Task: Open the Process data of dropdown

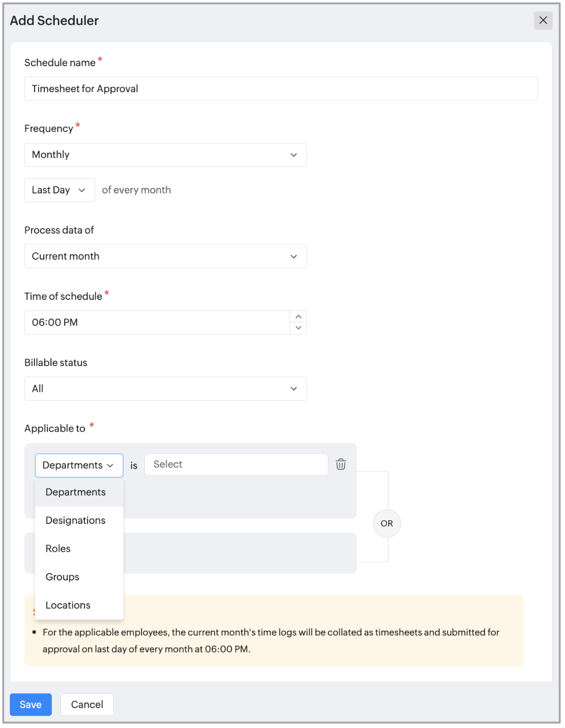Action: pos(165,257)
